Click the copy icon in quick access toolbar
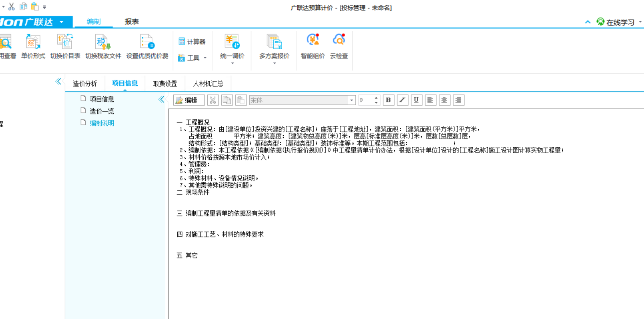The image size is (644, 319). 23,7
